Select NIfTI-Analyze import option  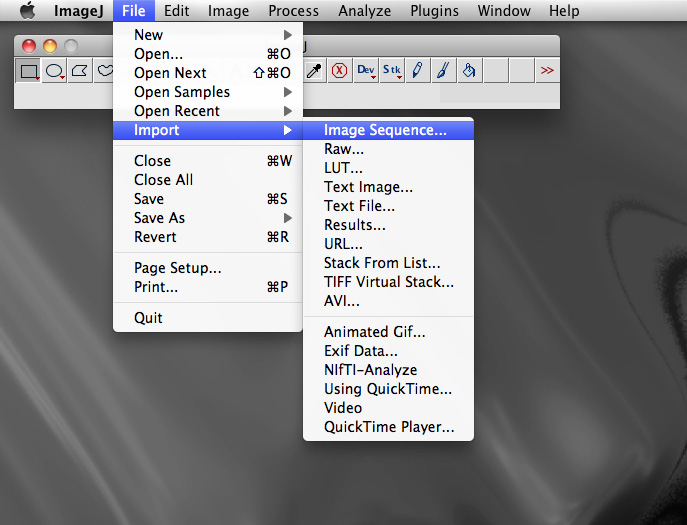pos(388,370)
